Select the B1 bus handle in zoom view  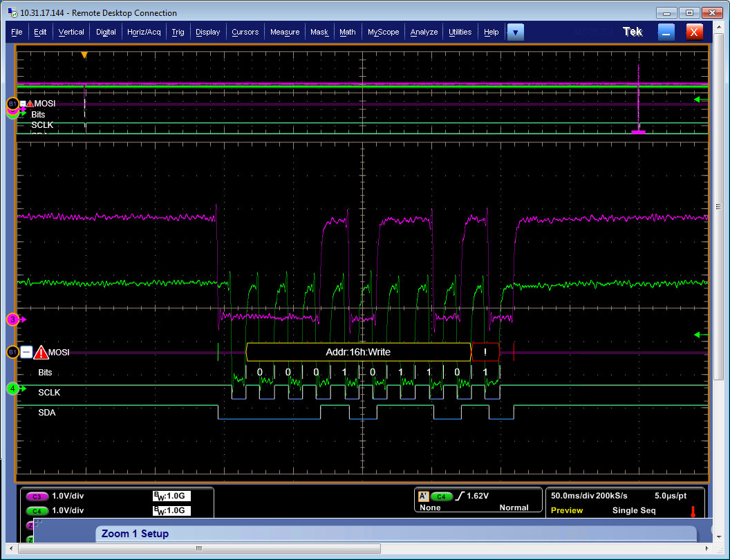tap(12, 353)
